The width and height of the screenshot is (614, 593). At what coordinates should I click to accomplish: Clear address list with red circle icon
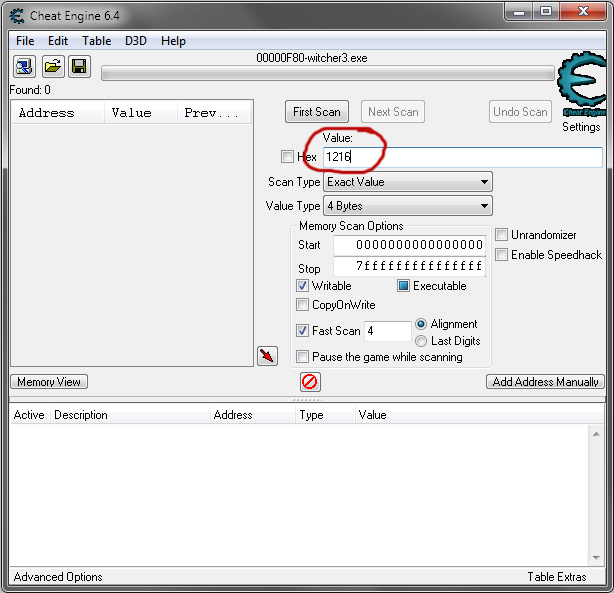pyautogui.click(x=310, y=381)
